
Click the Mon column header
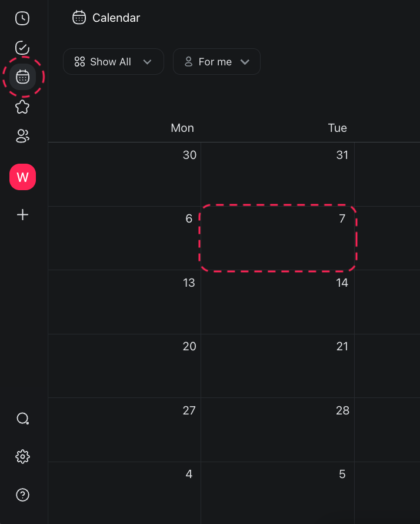click(x=182, y=128)
